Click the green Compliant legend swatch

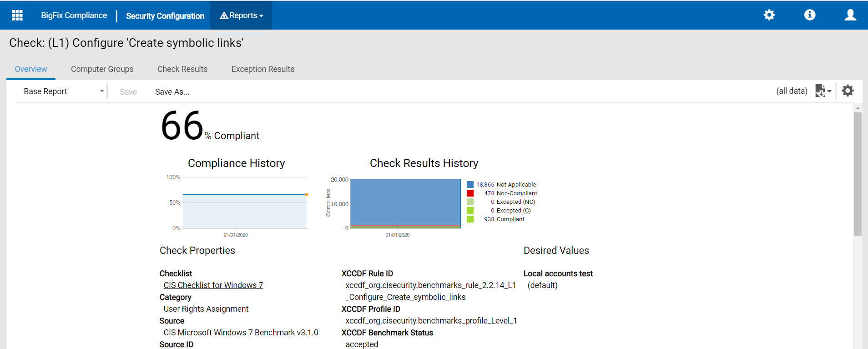coord(470,219)
